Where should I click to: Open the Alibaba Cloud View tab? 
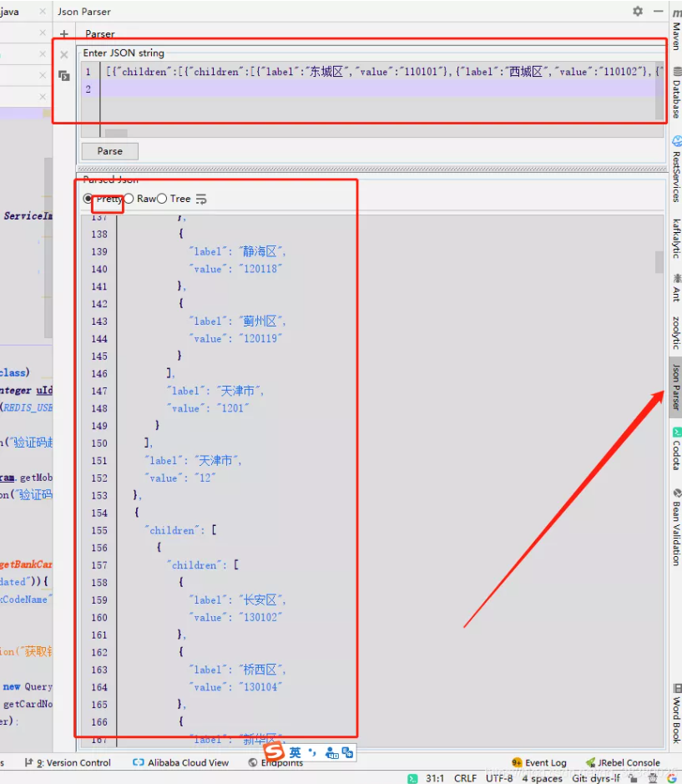(x=181, y=762)
